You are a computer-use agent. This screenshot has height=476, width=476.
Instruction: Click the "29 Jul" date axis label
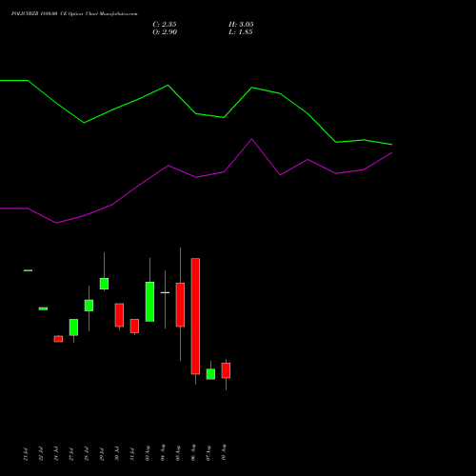pyautogui.click(x=102, y=454)
